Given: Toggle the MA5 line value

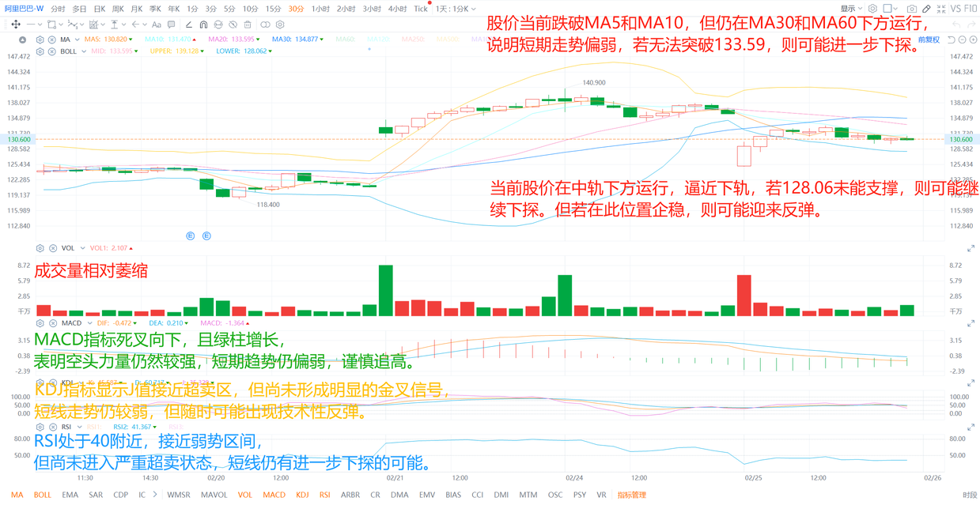Looking at the screenshot, I should pos(108,40).
